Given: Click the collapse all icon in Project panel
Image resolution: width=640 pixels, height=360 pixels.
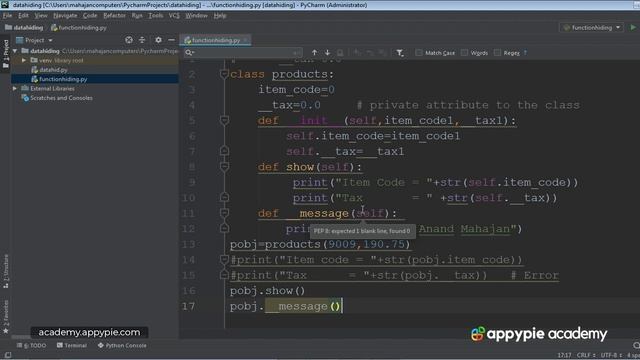Looking at the screenshot, I should click(x=142, y=40).
